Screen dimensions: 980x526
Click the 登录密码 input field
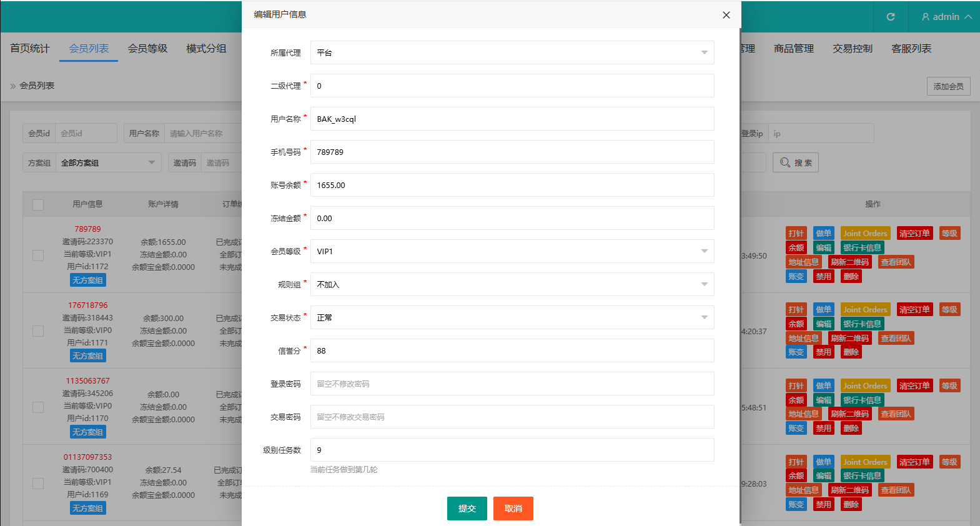(512, 384)
